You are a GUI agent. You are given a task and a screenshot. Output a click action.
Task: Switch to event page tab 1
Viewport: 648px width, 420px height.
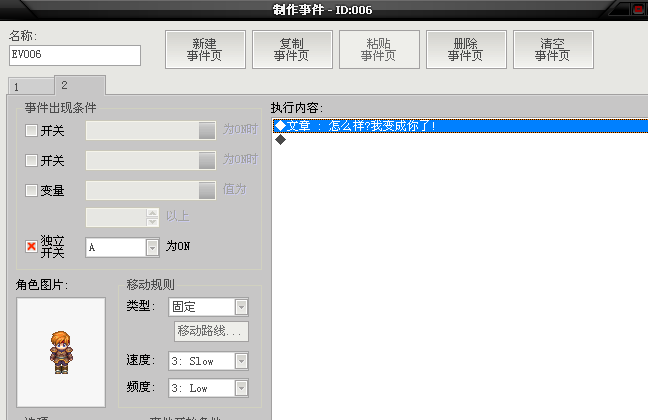(x=31, y=87)
